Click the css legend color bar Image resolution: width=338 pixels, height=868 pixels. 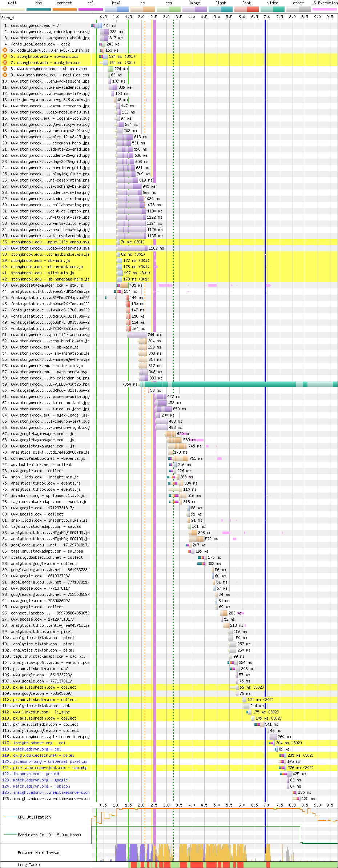[169, 9]
